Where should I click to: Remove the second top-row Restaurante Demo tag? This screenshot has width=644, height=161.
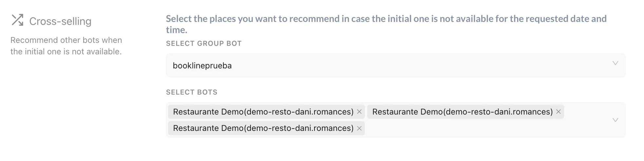[559, 112]
